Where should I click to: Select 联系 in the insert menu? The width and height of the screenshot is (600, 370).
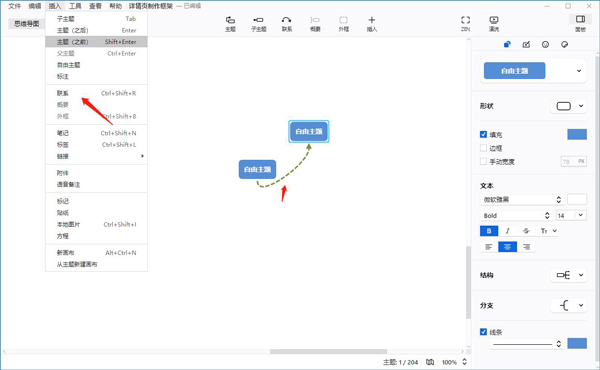63,93
